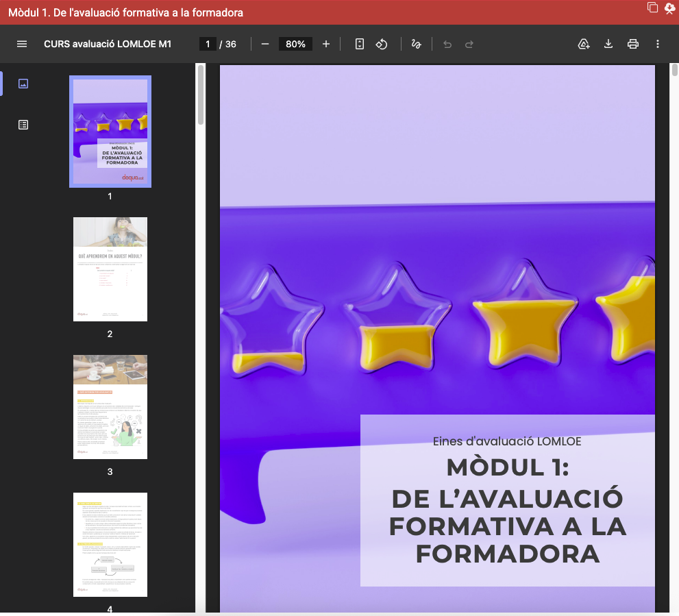
Task: Click the undo arrow in toolbar
Action: pos(447,44)
